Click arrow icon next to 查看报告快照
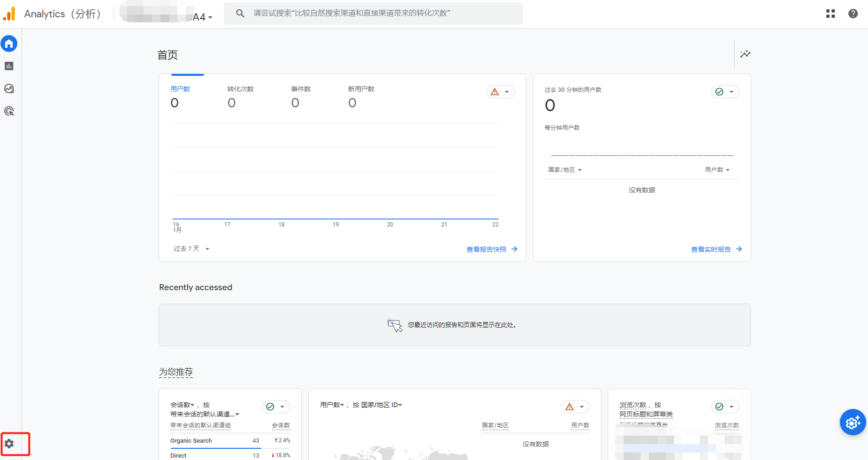868x460 pixels. [x=514, y=249]
